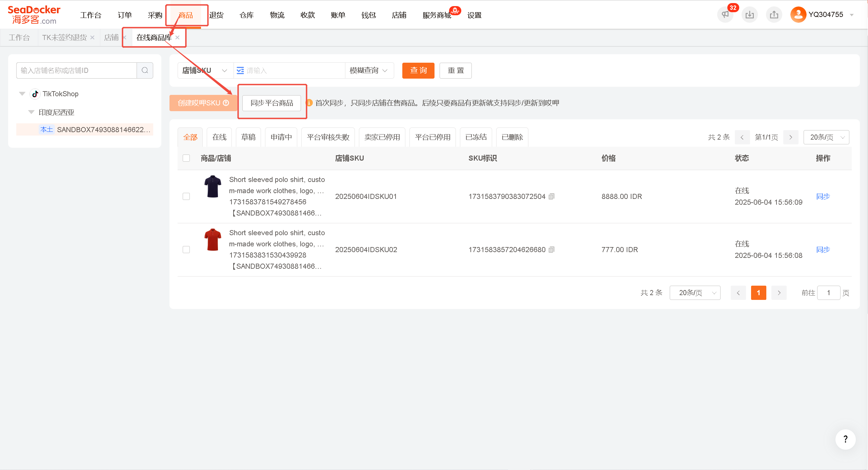The width and height of the screenshot is (868, 470).
Task: Check the 20250604IDSKU01 product row
Action: pyautogui.click(x=186, y=197)
